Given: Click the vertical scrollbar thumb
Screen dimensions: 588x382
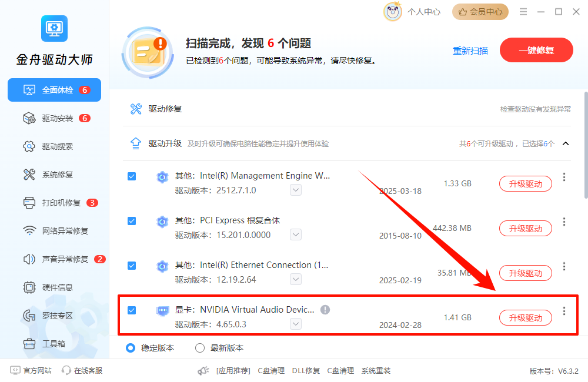Looking at the screenshot, I should pos(586,145).
